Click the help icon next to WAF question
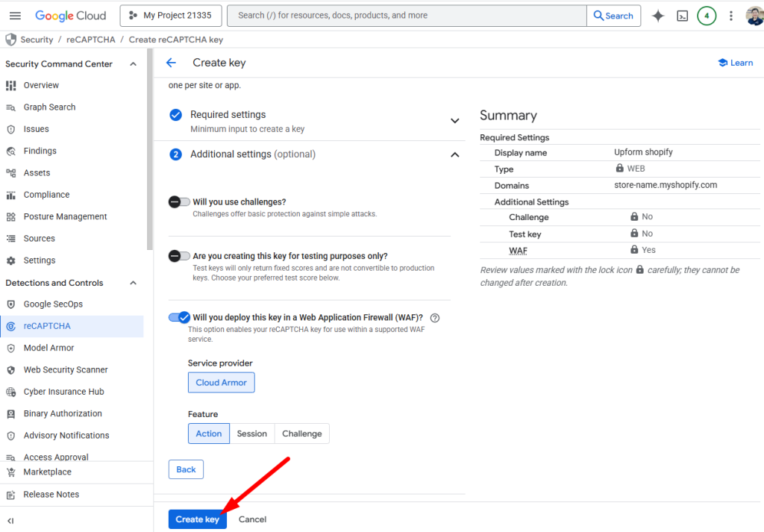The height and width of the screenshot is (532, 764). [435, 318]
